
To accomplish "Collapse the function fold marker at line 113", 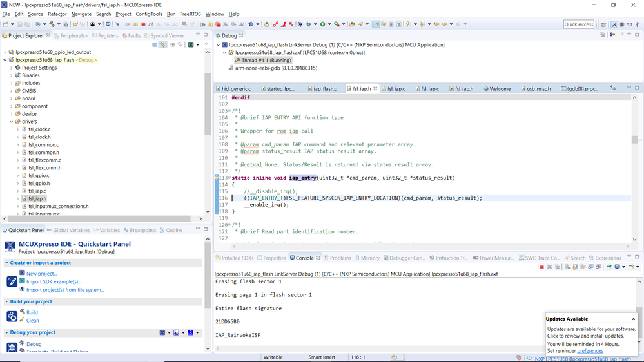I will click(x=229, y=178).
